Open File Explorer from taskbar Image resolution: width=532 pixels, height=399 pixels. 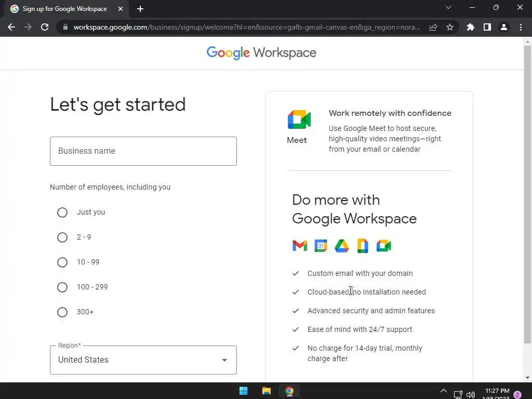(x=267, y=391)
